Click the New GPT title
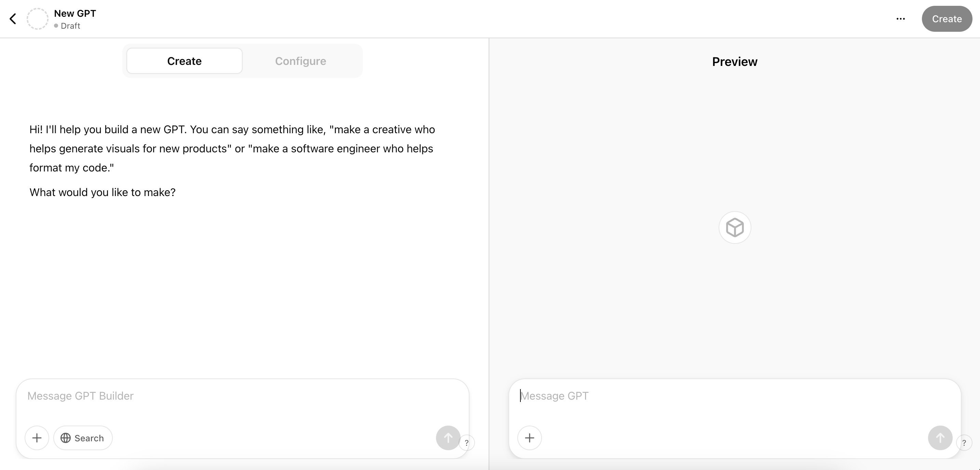Viewport: 980px width, 470px height. coord(75,13)
